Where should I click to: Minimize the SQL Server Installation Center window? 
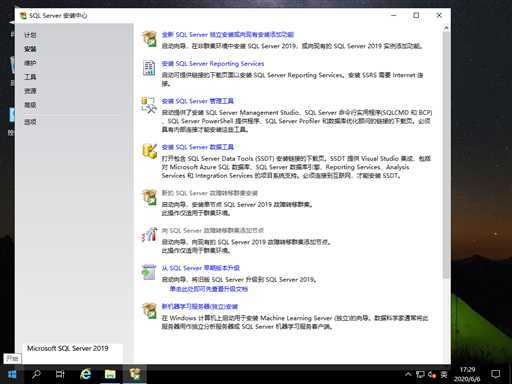click(x=394, y=15)
